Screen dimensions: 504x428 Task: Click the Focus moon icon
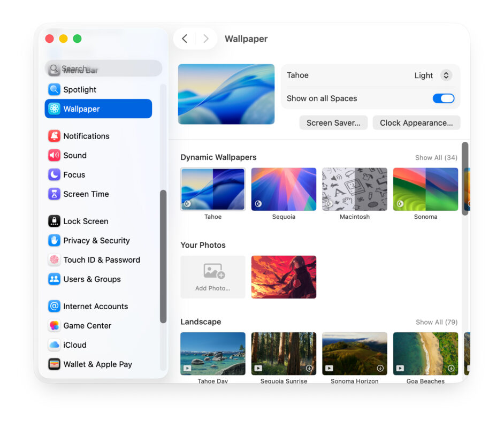(54, 174)
